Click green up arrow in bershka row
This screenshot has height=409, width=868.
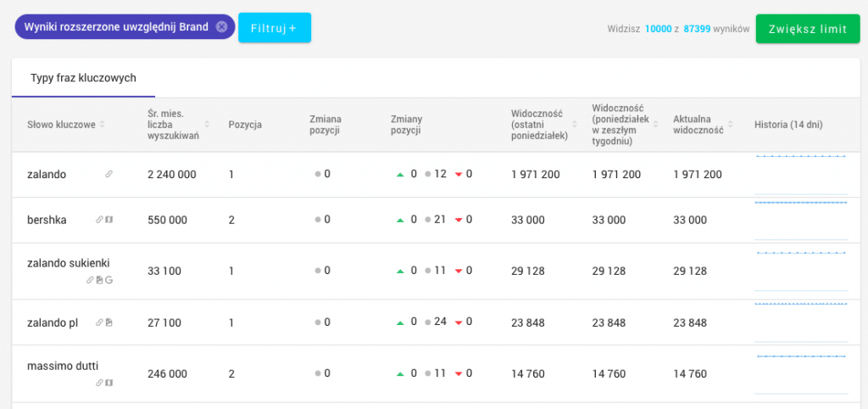point(400,220)
